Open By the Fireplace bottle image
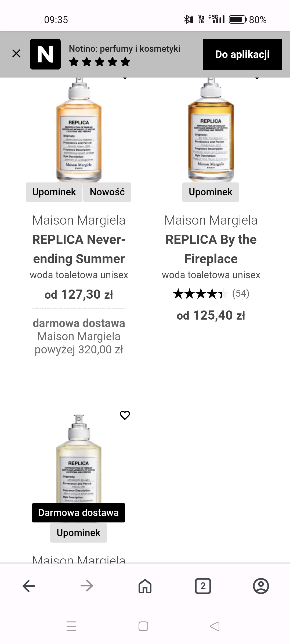 coord(211,131)
